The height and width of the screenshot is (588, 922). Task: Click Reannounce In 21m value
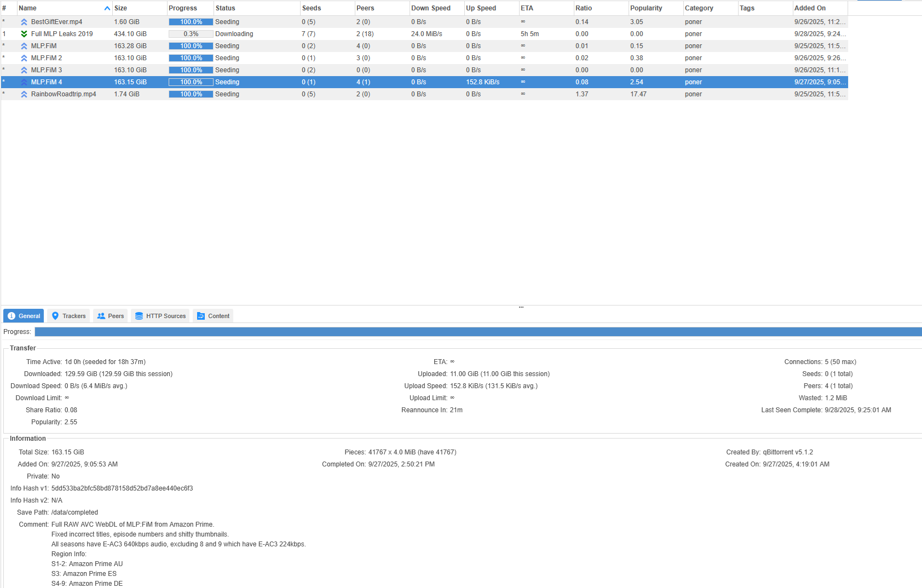456,410
